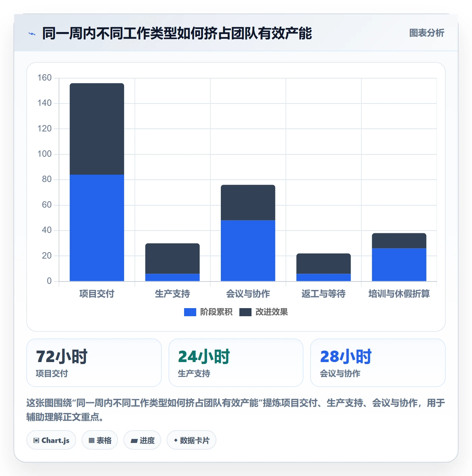The width and height of the screenshot is (472, 476).
Task: Click the description paragraph below the cards
Action: coord(236,410)
